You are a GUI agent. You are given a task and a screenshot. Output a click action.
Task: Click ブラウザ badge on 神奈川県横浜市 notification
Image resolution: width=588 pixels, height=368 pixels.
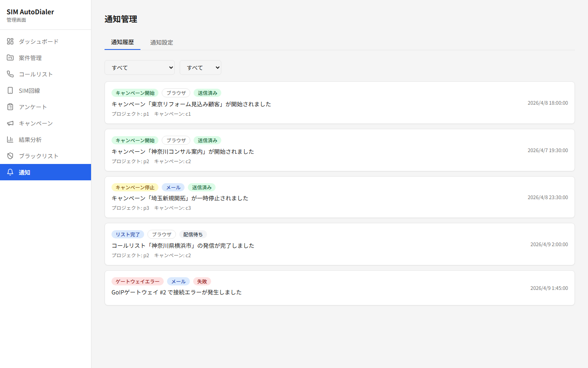tap(162, 234)
